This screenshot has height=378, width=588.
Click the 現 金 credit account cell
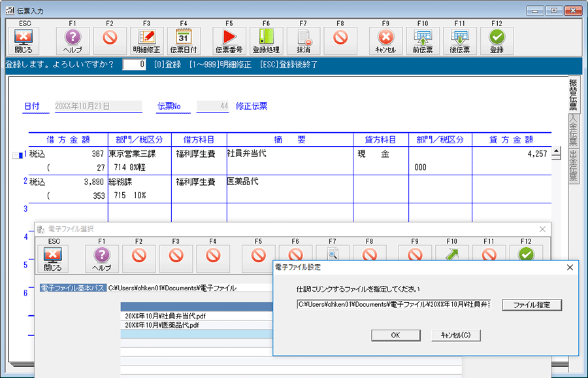click(373, 154)
